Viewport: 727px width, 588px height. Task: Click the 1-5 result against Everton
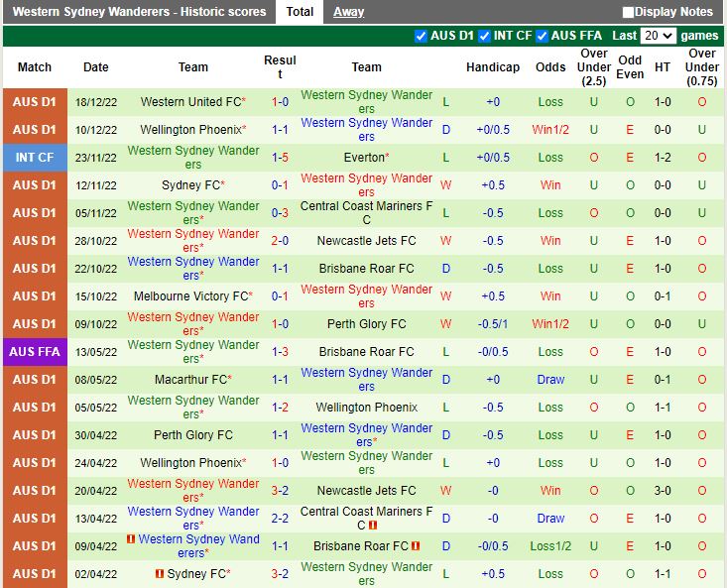point(280,158)
